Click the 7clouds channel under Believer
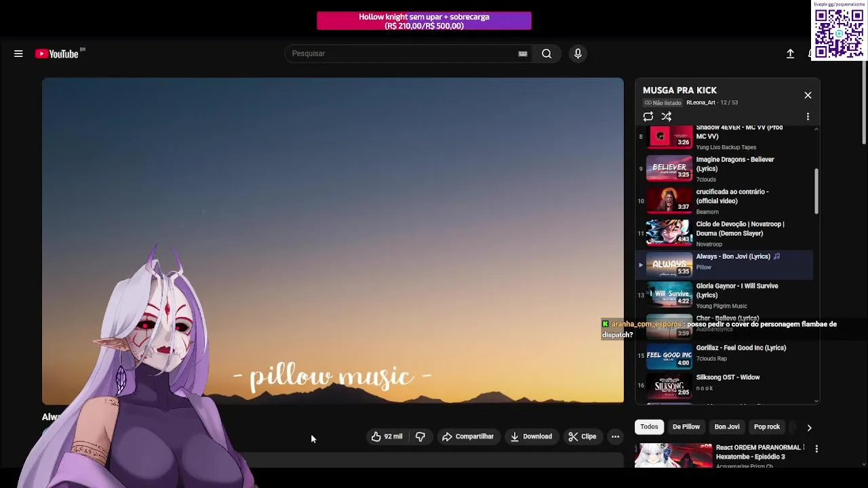Viewport: 868px width, 488px height. click(706, 180)
